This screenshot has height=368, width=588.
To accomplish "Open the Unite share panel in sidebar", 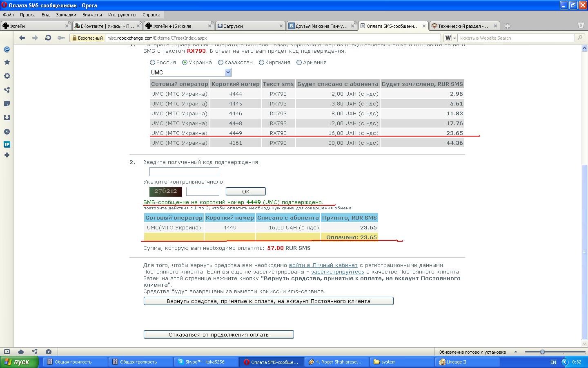I will tap(7, 90).
